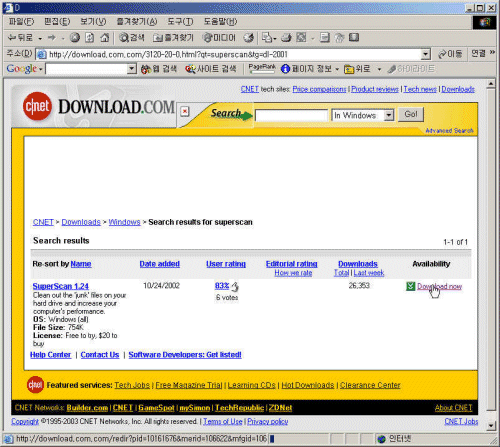Expand the Links (연결) toolbar chevron
500x447 pixels.
pyautogui.click(x=492, y=52)
